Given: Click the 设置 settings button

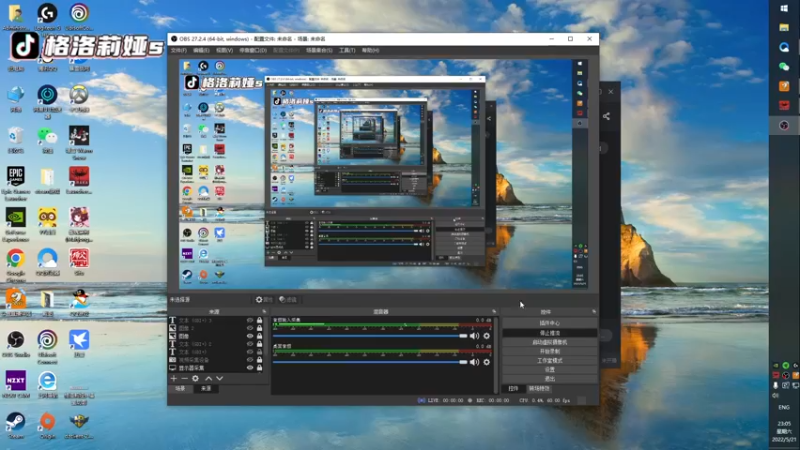Looking at the screenshot, I should pos(549,369).
